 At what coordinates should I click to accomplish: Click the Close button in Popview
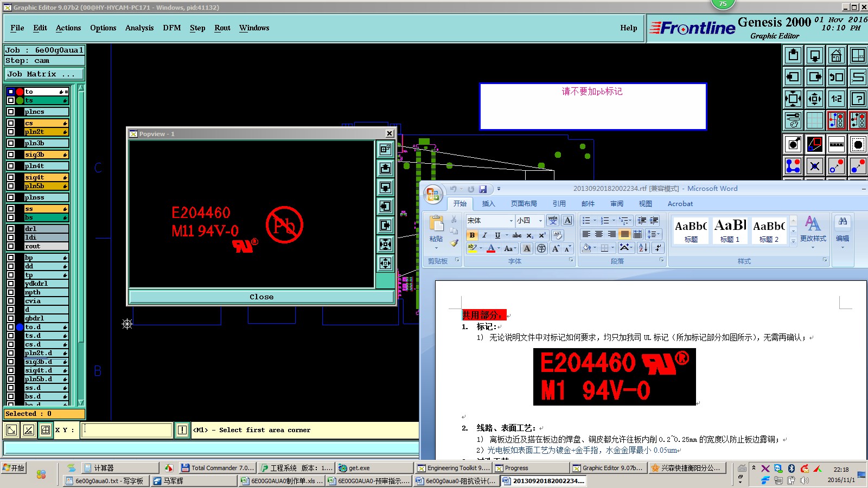[x=261, y=297]
